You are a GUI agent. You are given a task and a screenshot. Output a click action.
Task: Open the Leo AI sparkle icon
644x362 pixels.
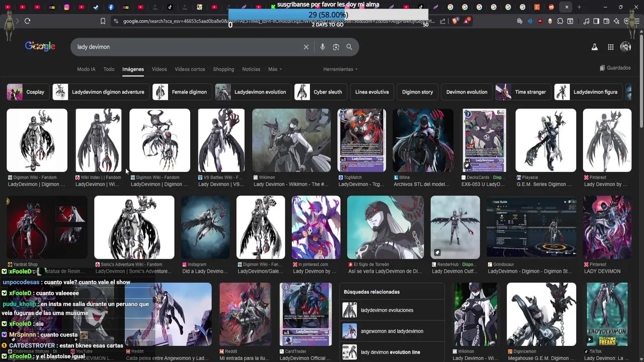click(x=616, y=21)
